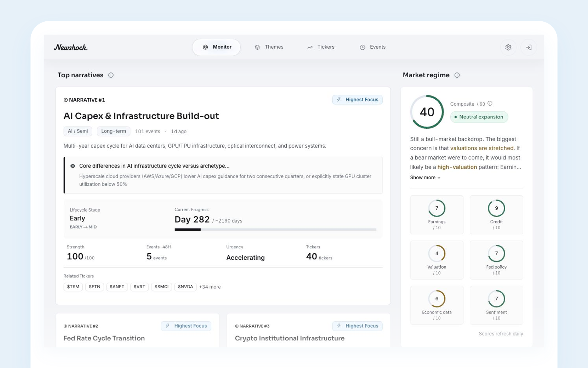Open the $TSM ticker chip

[73, 287]
